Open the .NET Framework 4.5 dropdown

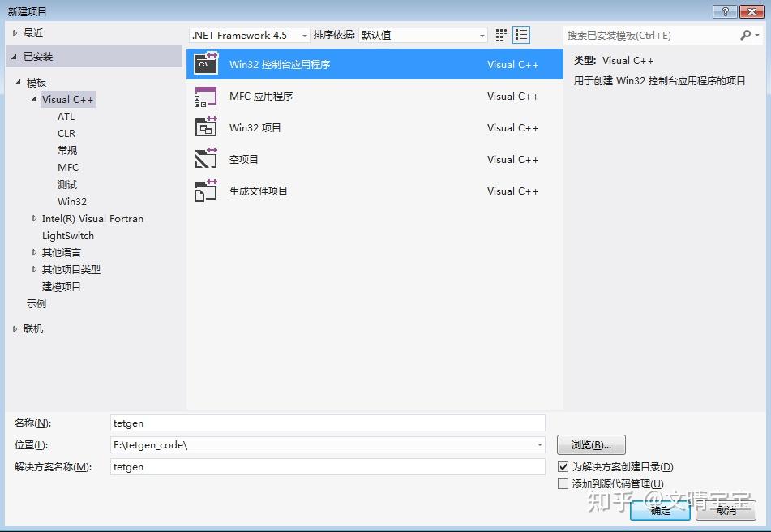coord(304,35)
